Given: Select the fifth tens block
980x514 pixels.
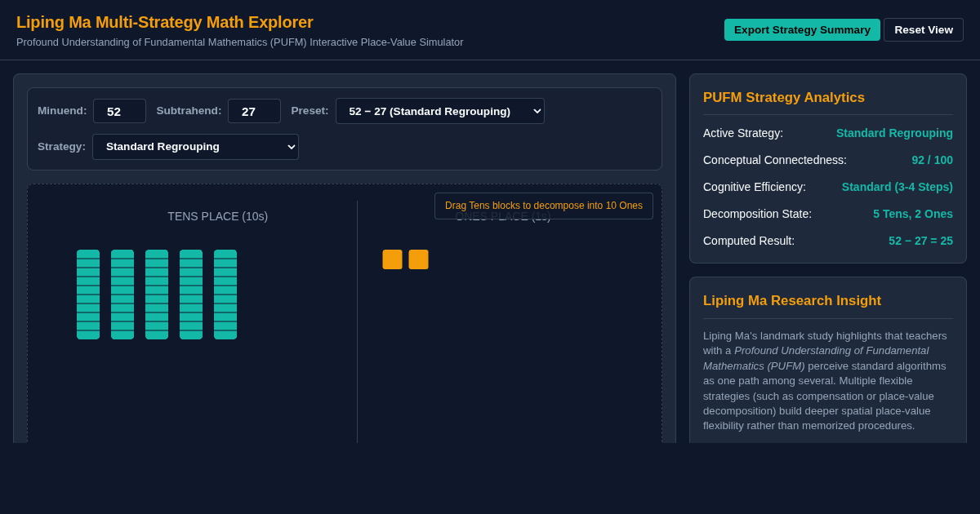Looking at the screenshot, I should click(x=225, y=295).
